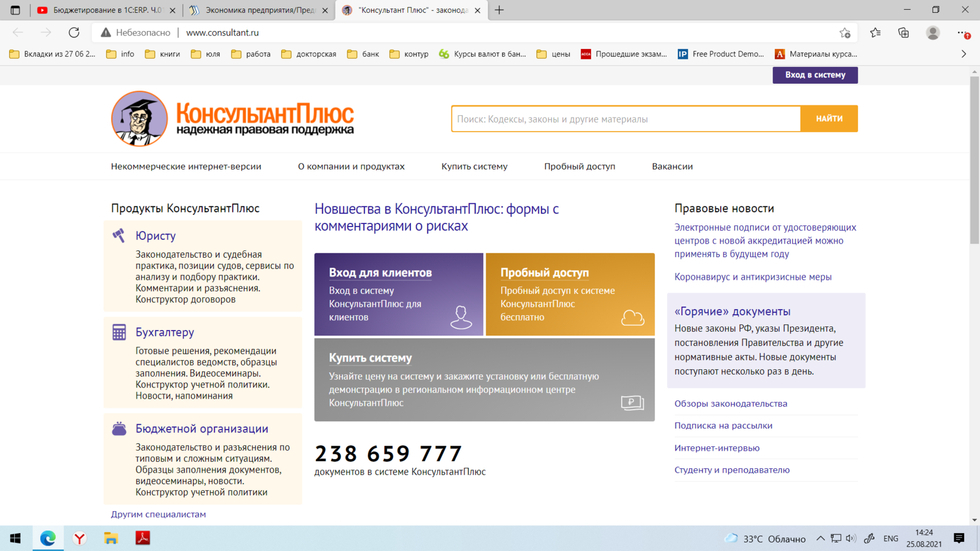The image size is (980, 551).
Task: Open the weather widget 33°C Облачно
Action: (x=765, y=539)
